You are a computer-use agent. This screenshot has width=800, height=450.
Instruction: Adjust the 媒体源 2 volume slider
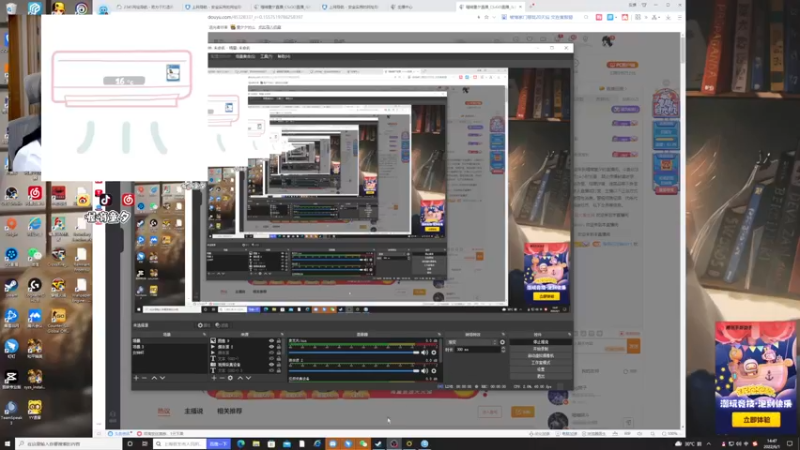click(354, 371)
